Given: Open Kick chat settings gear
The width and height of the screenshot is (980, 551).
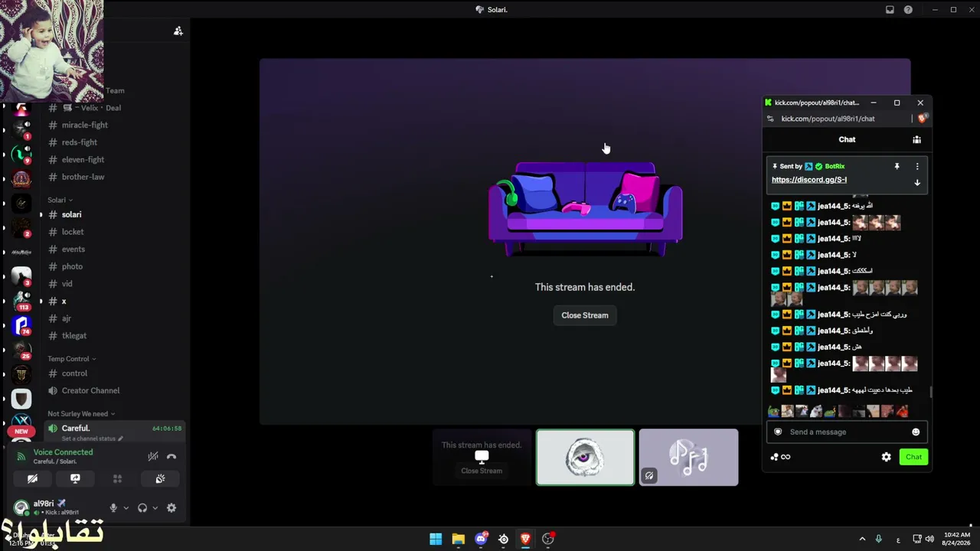Looking at the screenshot, I should [x=886, y=457].
